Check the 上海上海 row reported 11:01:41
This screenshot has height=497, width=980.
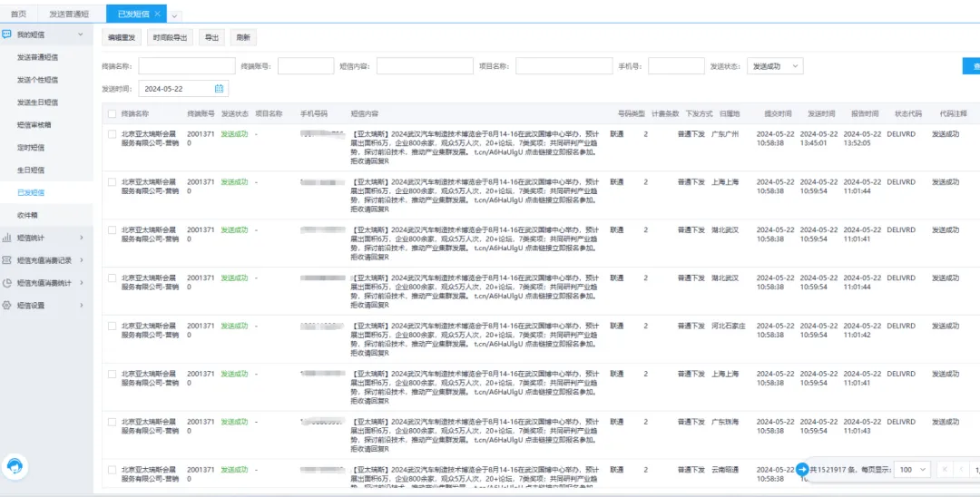[112, 374]
